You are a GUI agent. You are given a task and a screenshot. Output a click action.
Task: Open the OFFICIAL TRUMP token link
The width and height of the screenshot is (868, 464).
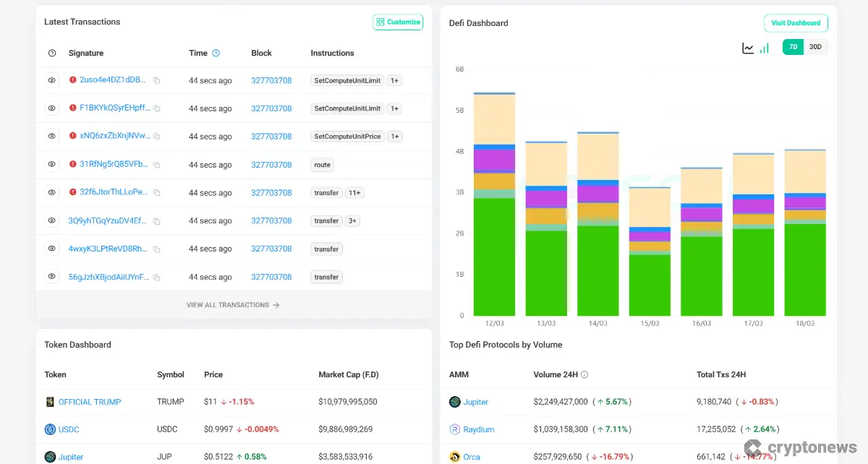90,402
